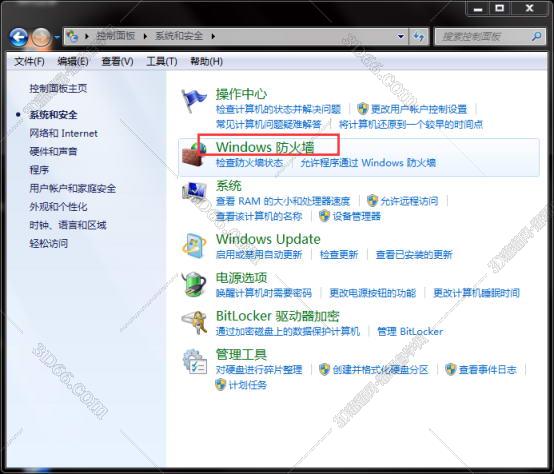The width and height of the screenshot is (554, 474).
Task: Click 检查防火墙状态 link
Action: 249,163
